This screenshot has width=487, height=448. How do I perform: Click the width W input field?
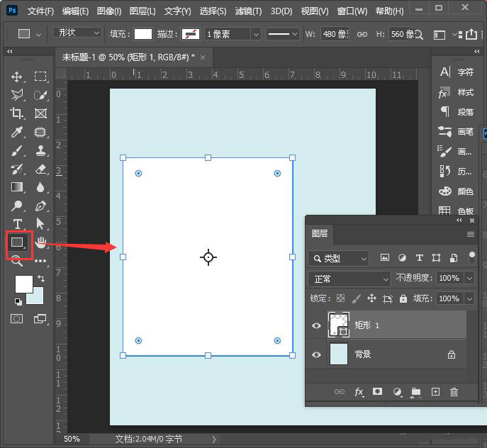335,34
